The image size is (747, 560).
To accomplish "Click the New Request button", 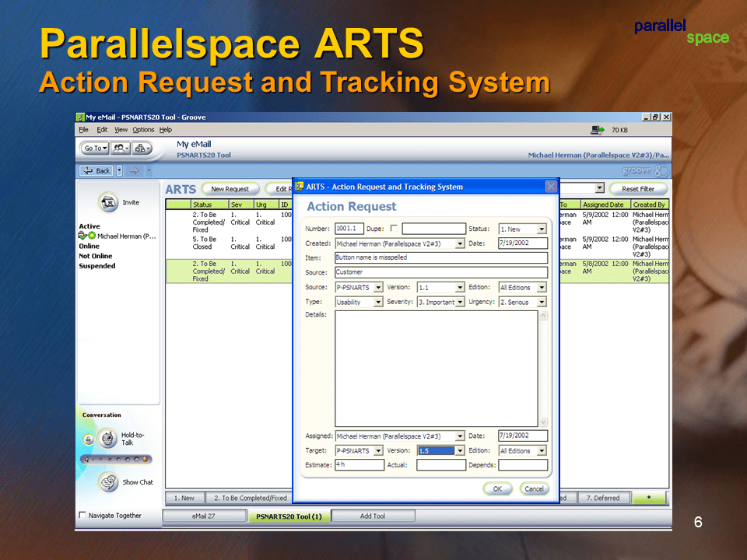I will pyautogui.click(x=230, y=189).
